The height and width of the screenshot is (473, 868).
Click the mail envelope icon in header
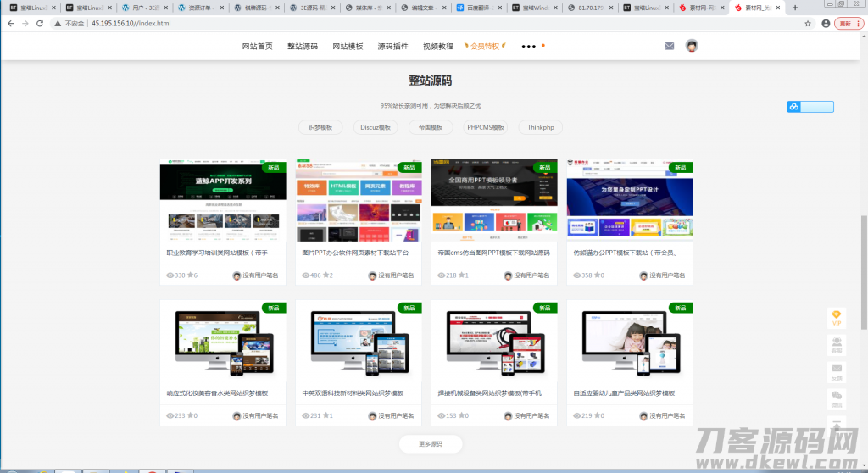coord(669,46)
